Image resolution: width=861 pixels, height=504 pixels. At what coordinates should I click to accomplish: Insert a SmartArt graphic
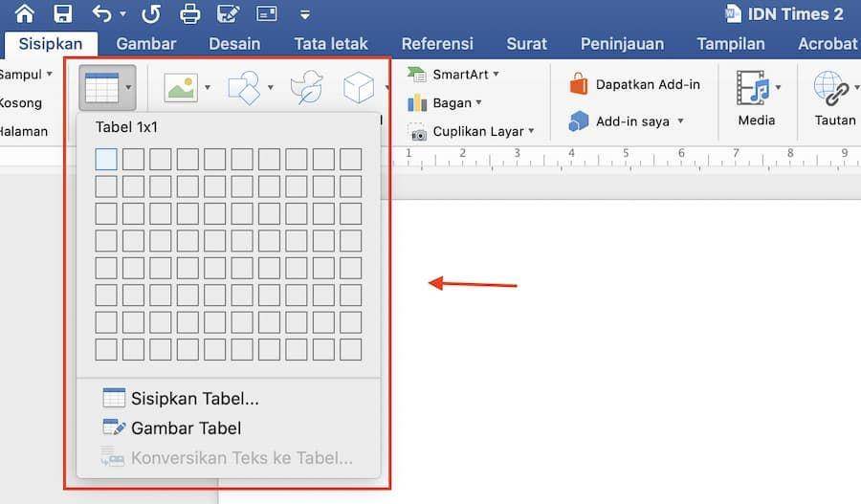coord(453,75)
